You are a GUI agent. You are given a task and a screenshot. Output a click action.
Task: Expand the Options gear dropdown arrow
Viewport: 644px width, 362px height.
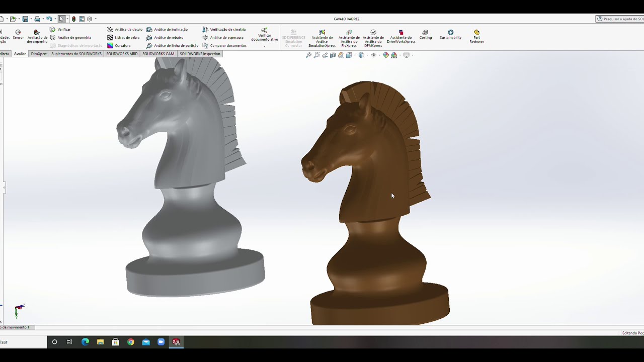tap(96, 19)
